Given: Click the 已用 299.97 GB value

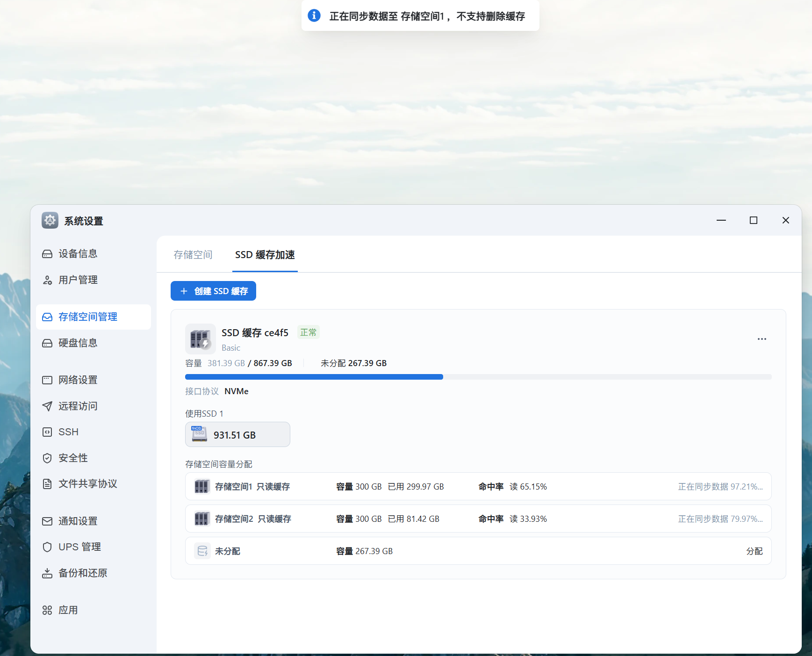Looking at the screenshot, I should tap(416, 487).
